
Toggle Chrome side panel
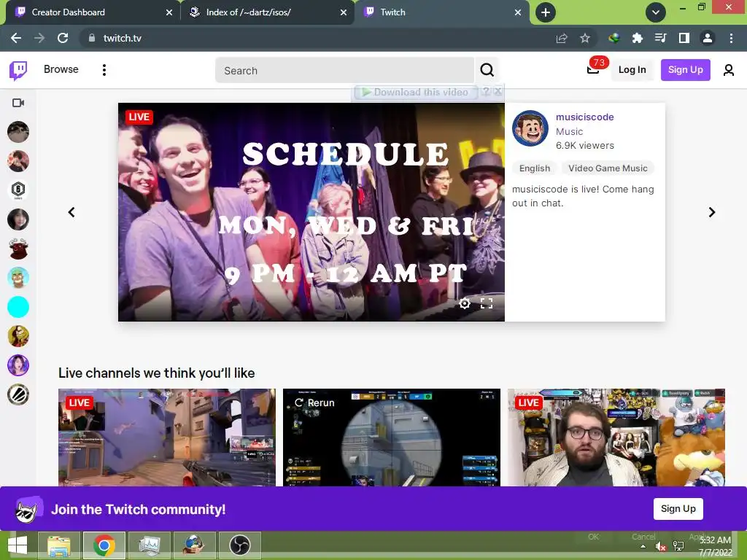click(684, 38)
